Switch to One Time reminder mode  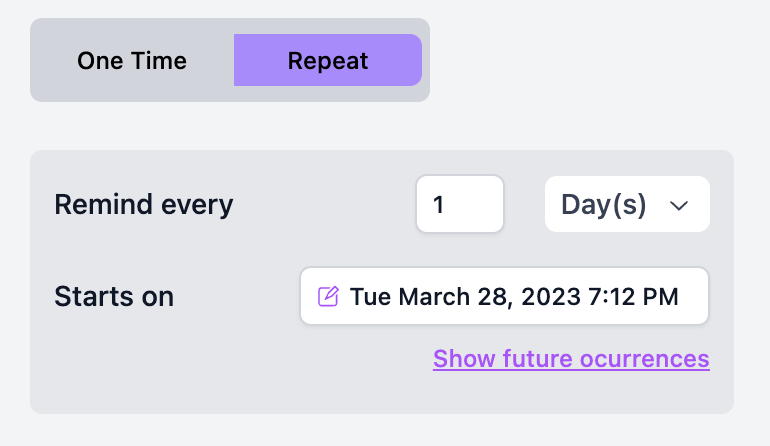(x=132, y=60)
